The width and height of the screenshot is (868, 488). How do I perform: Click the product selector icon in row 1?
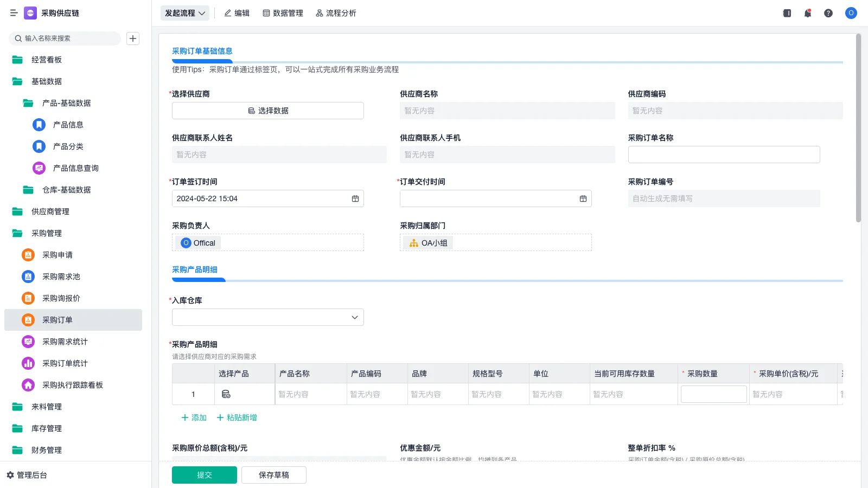(x=226, y=394)
